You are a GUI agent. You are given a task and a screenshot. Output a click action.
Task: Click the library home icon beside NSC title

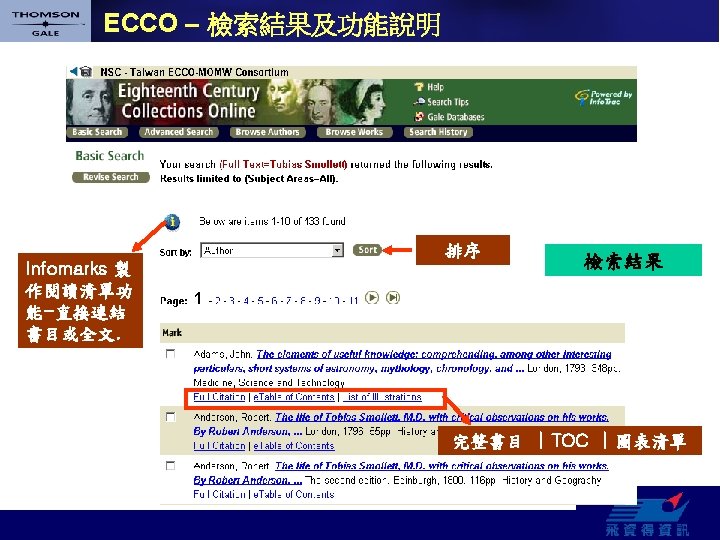pos(85,72)
